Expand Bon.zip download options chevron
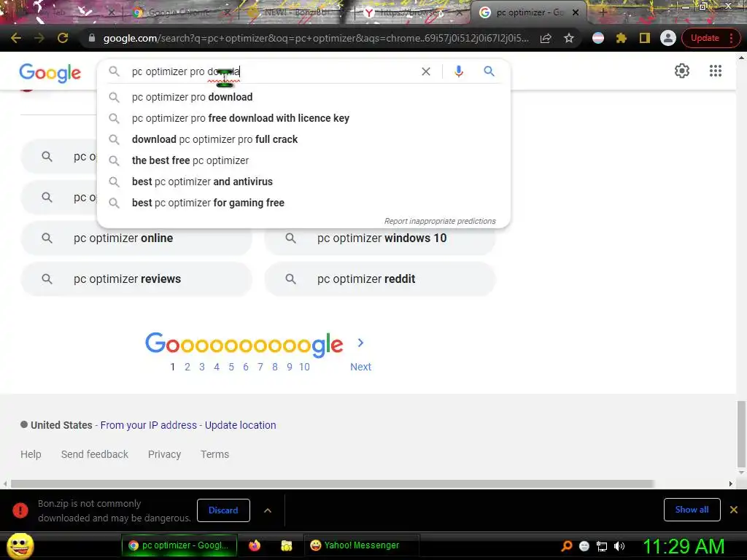 (268, 510)
